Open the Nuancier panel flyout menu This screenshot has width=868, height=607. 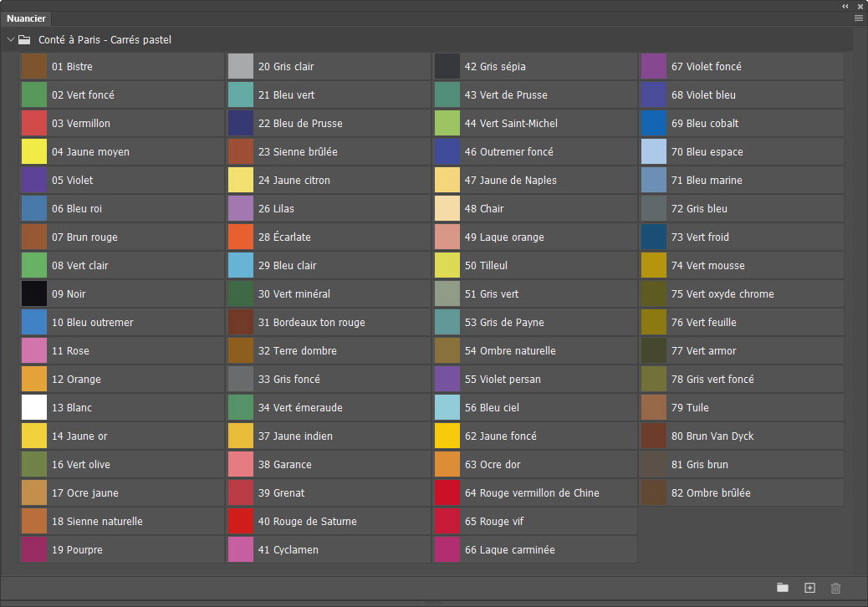click(859, 18)
